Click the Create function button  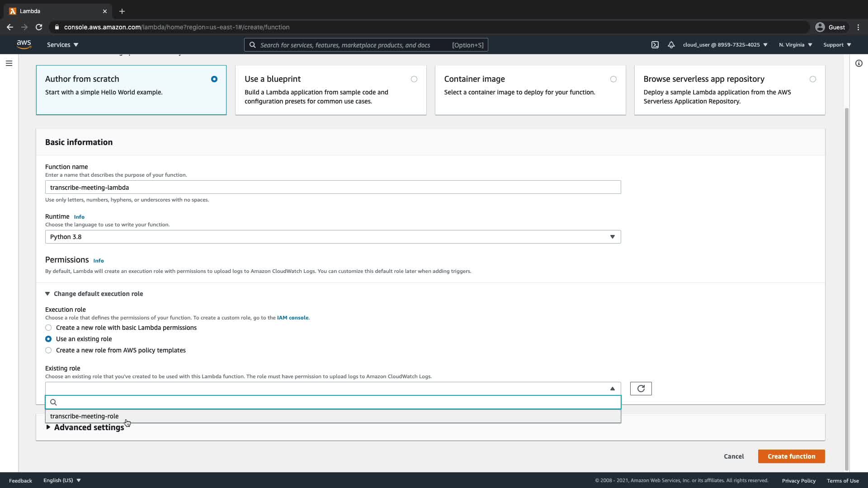coord(791,456)
